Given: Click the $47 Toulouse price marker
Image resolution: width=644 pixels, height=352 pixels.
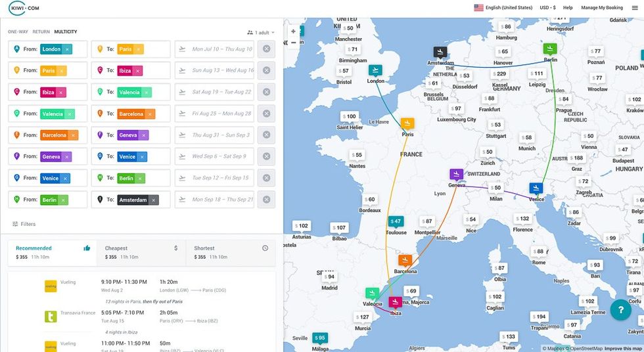Looking at the screenshot, I should [395, 222].
